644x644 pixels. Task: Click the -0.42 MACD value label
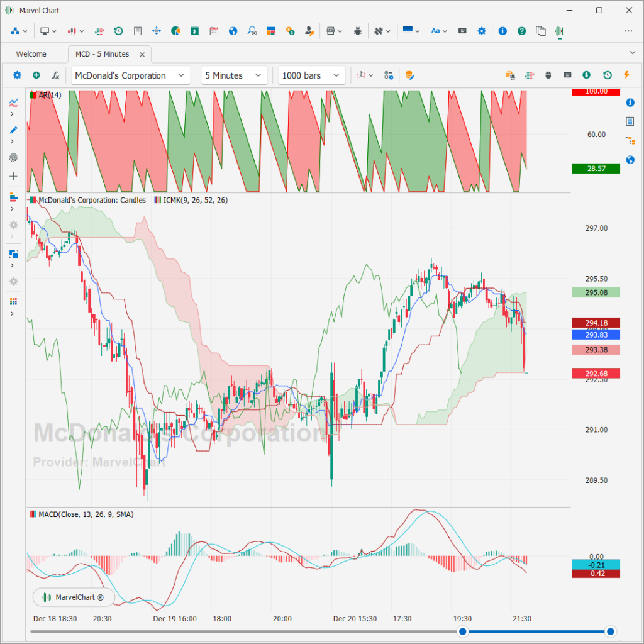click(x=596, y=574)
